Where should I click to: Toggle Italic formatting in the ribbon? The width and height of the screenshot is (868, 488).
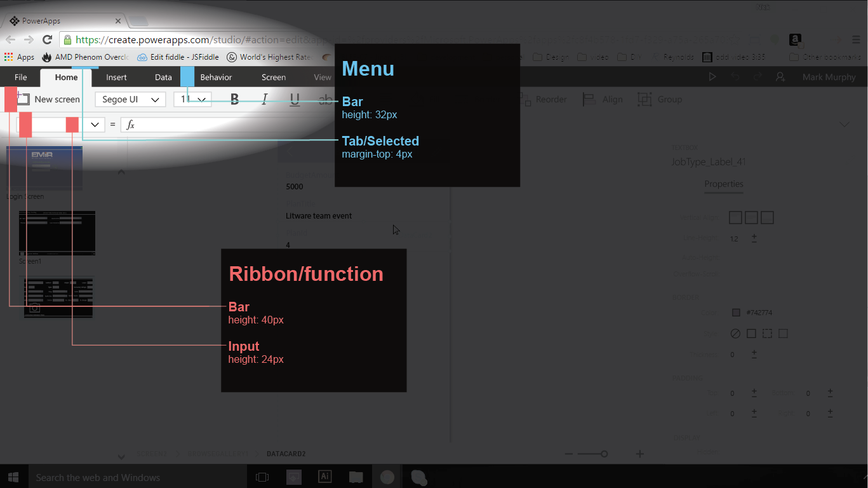pos(265,99)
